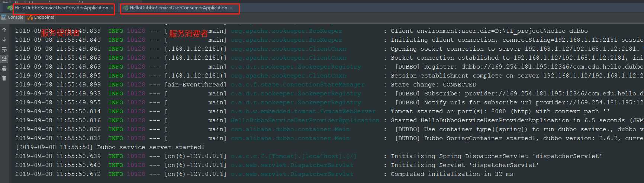Click the timestamp 11:55:50.014
The image size is (644, 183).
78,111
